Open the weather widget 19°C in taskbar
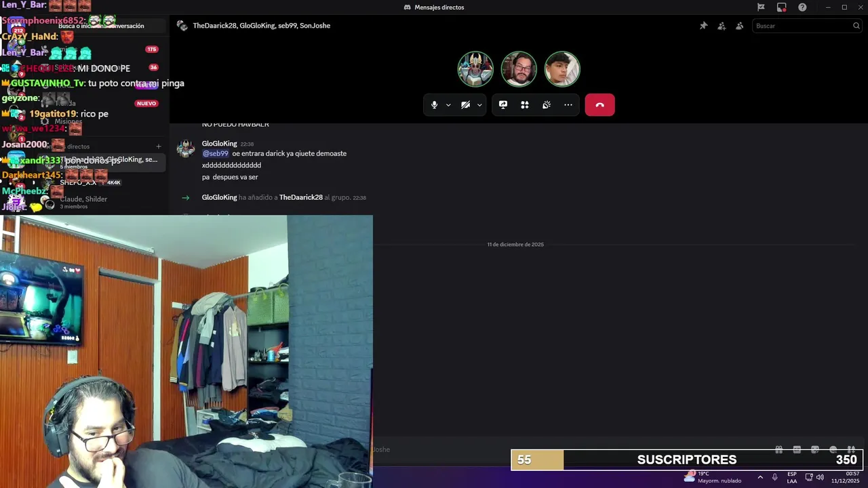 pyautogui.click(x=713, y=477)
